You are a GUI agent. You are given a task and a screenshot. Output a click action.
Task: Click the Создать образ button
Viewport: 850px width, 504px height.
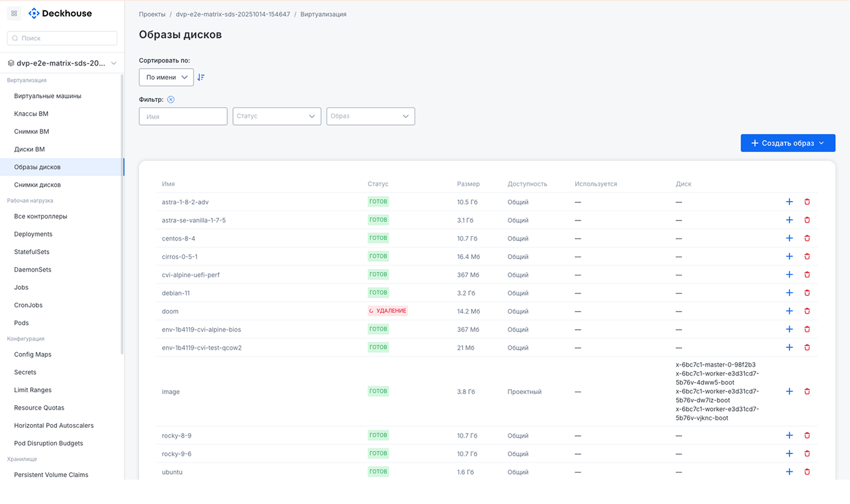[x=788, y=143]
